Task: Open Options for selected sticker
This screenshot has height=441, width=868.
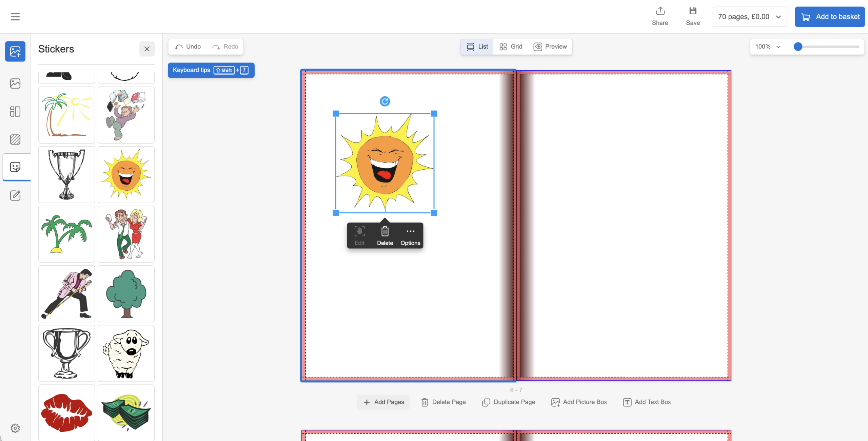Action: (x=410, y=236)
